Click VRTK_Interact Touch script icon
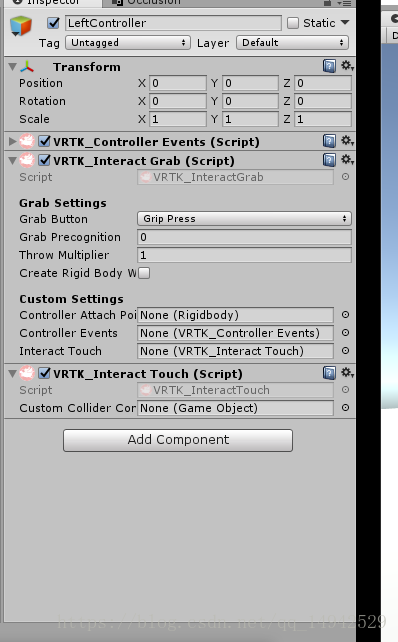The width and height of the screenshot is (398, 642). [27, 373]
